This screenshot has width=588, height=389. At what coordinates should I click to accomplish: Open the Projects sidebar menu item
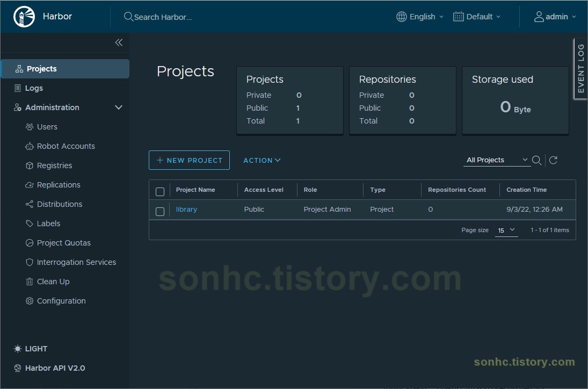66,69
